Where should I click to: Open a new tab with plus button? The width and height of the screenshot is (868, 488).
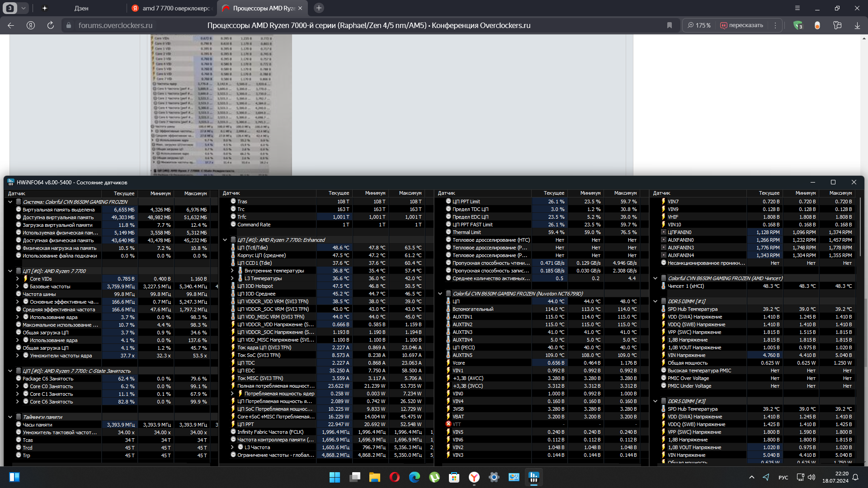(x=319, y=8)
